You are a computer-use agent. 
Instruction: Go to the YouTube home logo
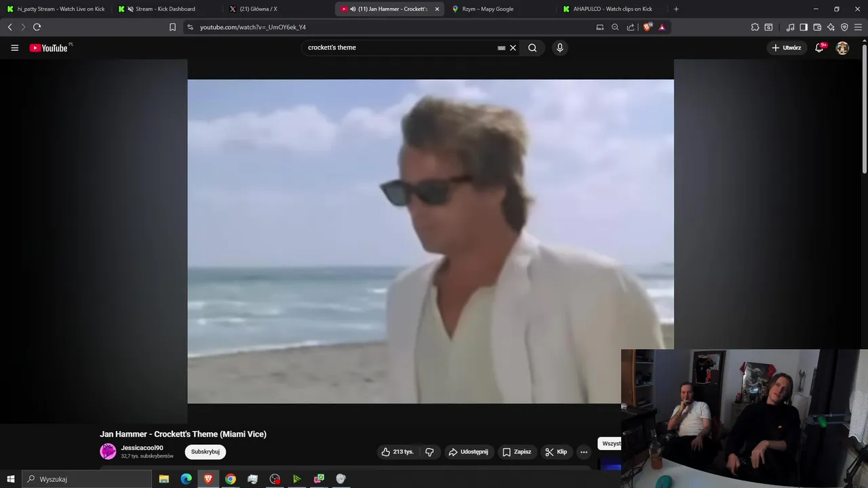pos(50,47)
